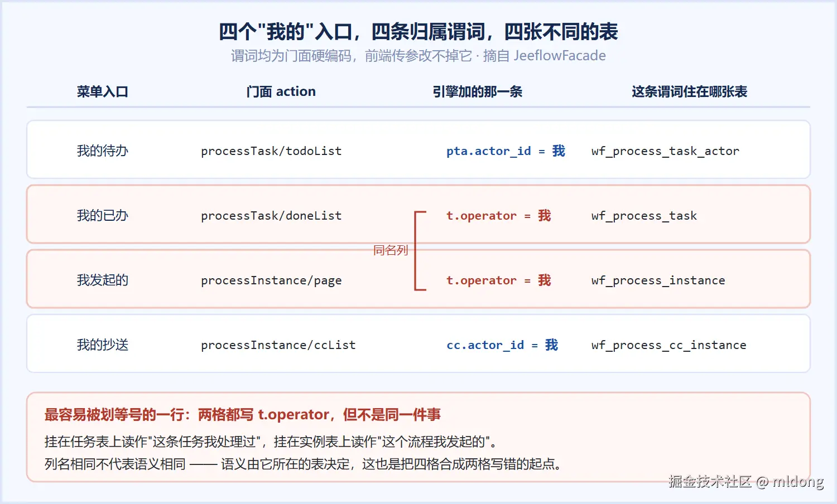Click the processInstance/page action text
This screenshot has height=504, width=837.
tap(271, 280)
